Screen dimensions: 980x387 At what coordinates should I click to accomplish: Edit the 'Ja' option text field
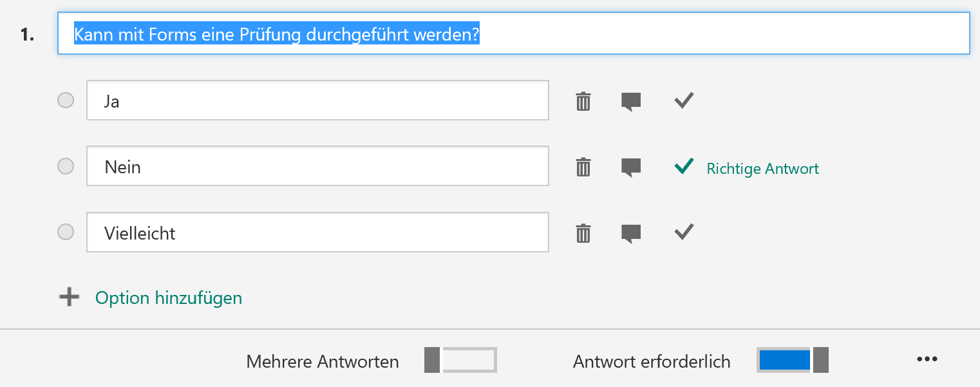coord(317,100)
